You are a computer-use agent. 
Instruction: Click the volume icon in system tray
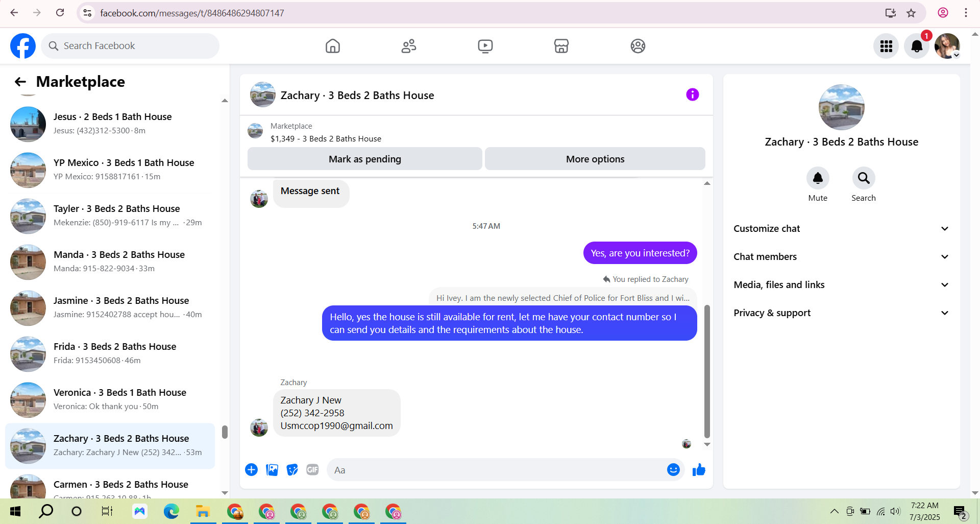point(895,511)
